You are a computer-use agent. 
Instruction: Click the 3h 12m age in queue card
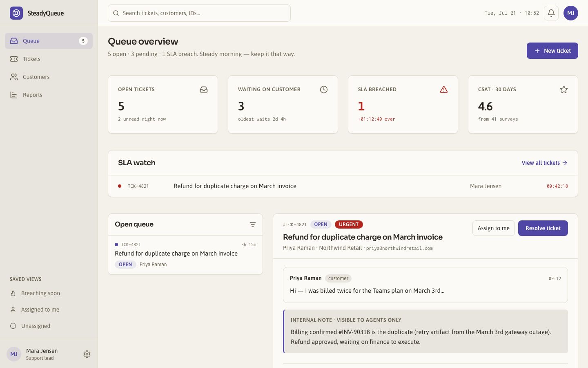click(249, 245)
